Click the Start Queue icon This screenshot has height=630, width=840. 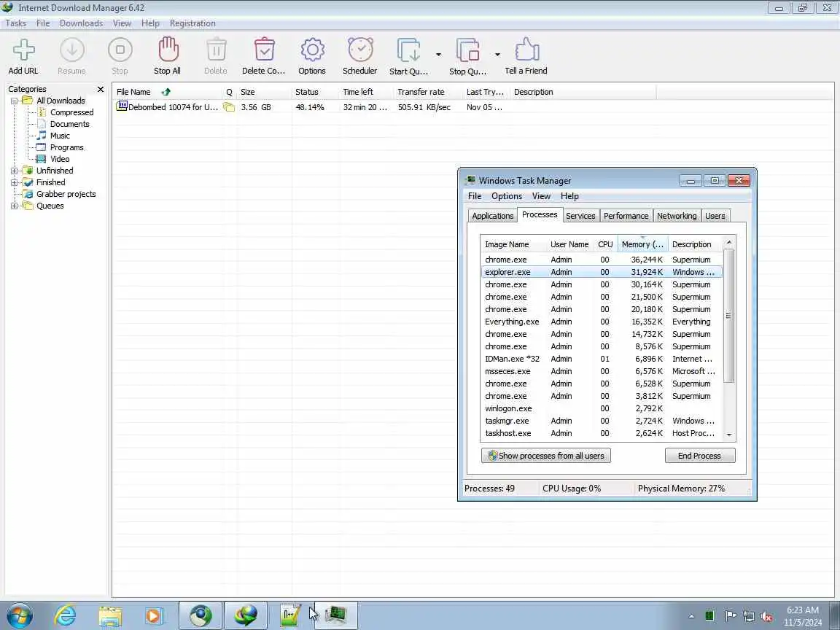click(409, 50)
